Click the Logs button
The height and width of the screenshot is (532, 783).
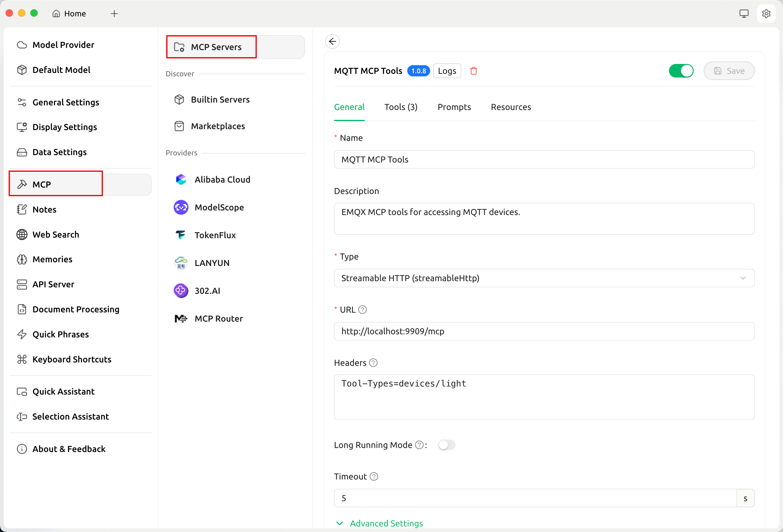tap(447, 71)
